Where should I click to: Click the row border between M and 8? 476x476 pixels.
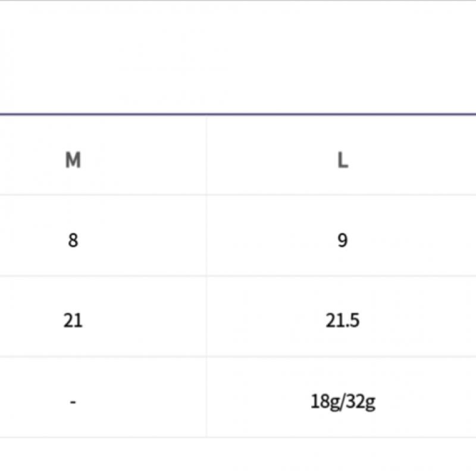pos(73,195)
